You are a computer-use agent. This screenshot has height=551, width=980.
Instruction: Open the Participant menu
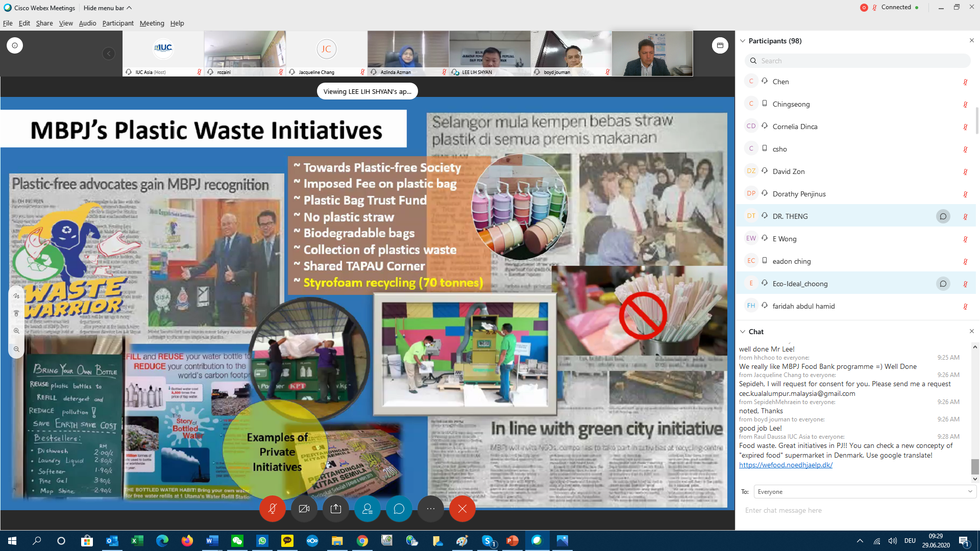(x=117, y=23)
